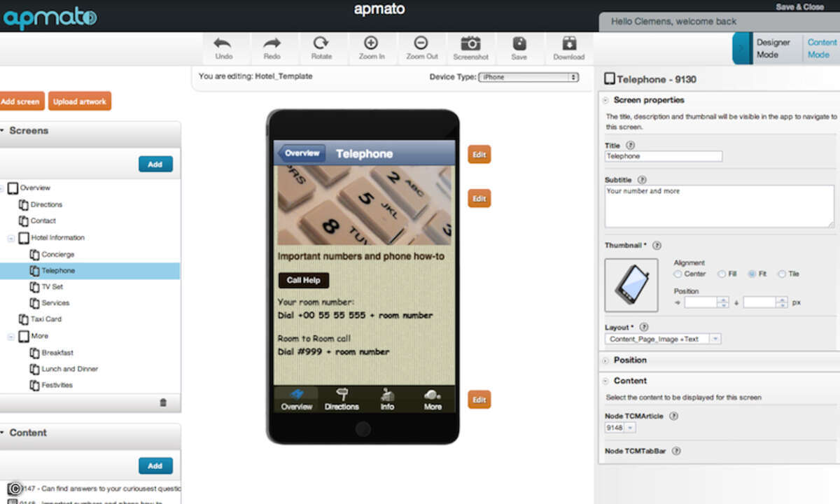Zoom In on the preview

tap(372, 48)
